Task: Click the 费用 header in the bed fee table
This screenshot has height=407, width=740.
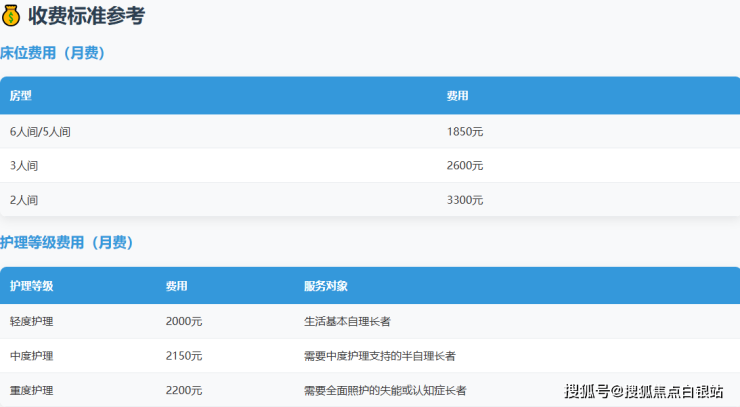Action: point(457,96)
